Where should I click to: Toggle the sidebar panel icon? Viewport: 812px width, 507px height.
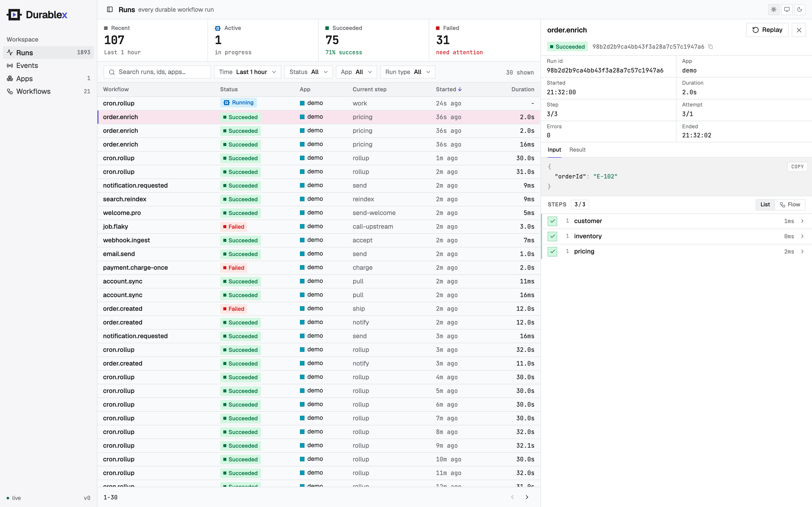(110, 9)
